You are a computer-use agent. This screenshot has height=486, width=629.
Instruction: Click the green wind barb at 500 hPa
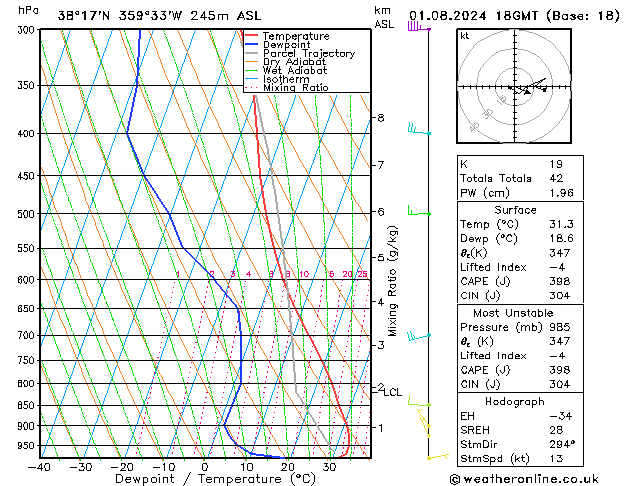coord(419,211)
